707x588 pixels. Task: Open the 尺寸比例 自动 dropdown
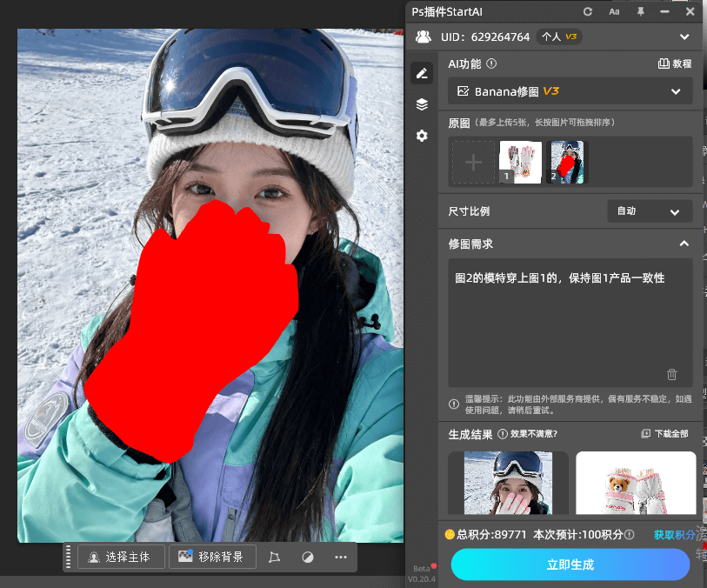pyautogui.click(x=649, y=211)
